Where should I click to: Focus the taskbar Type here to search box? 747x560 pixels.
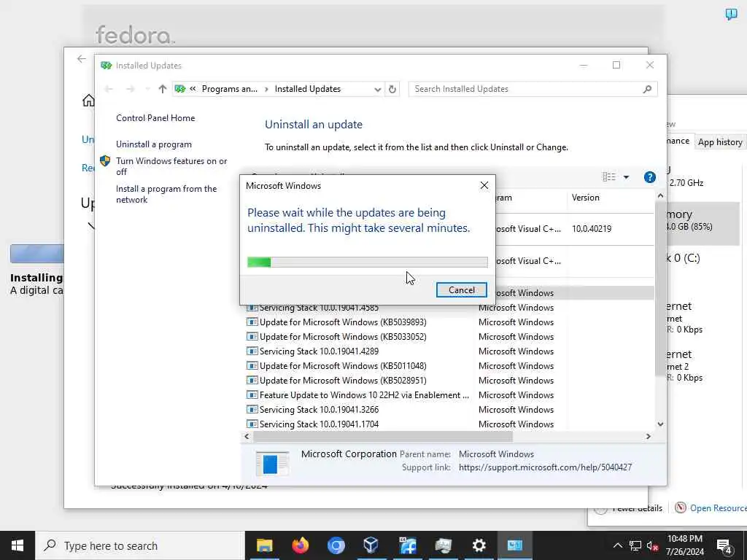pos(140,545)
